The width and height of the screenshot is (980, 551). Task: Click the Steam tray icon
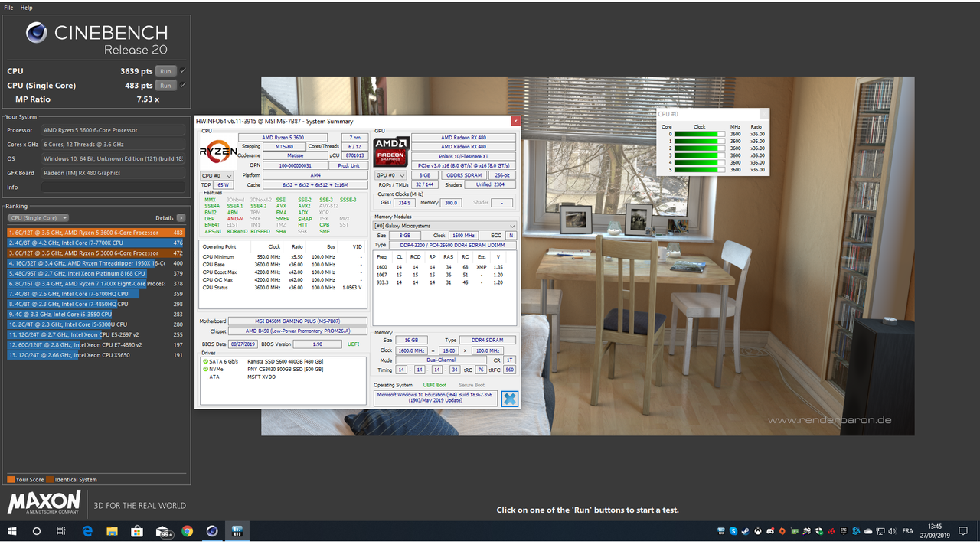[745, 531]
